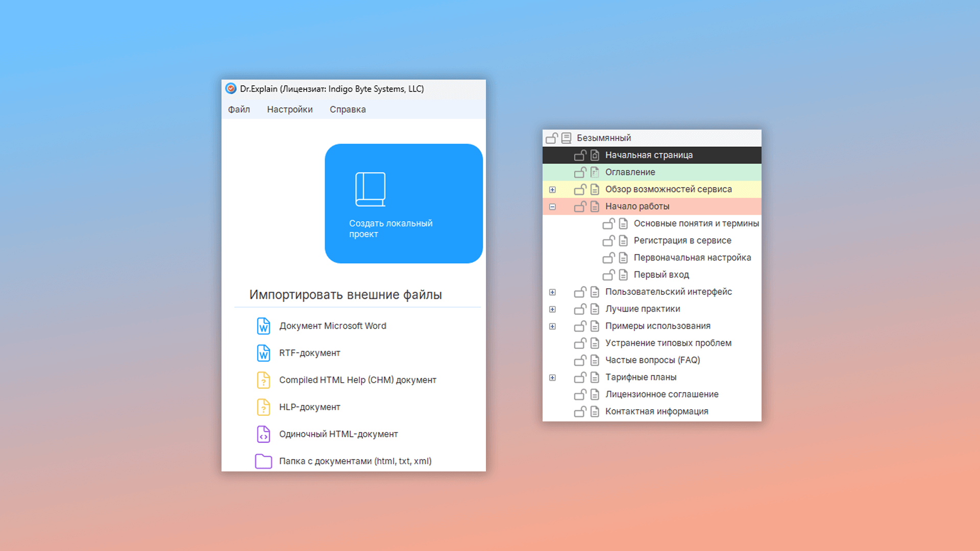Collapse the Начало работы tree node
The height and width of the screenshot is (551, 980).
552,207
